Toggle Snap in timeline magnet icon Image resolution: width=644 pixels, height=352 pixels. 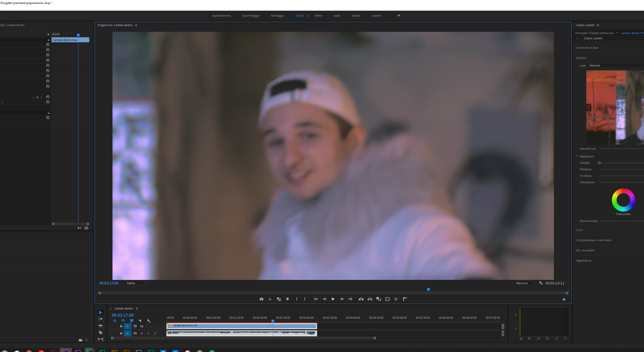point(123,321)
